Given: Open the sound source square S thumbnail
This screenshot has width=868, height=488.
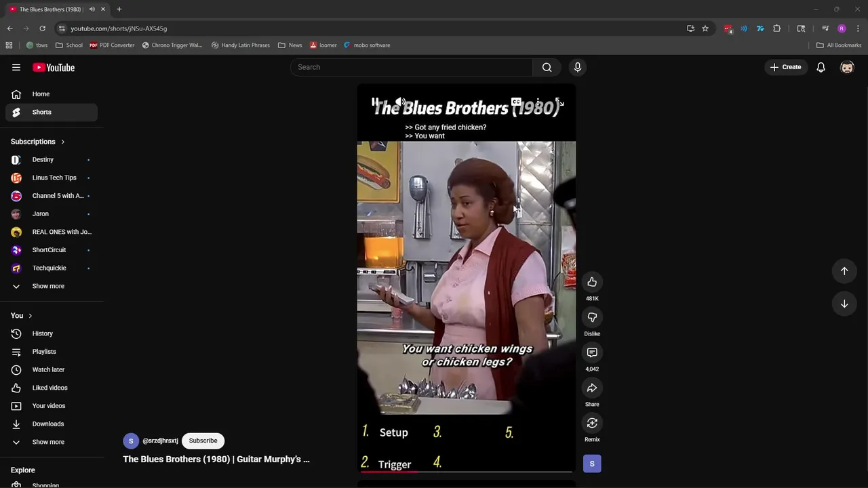Looking at the screenshot, I should tap(592, 464).
